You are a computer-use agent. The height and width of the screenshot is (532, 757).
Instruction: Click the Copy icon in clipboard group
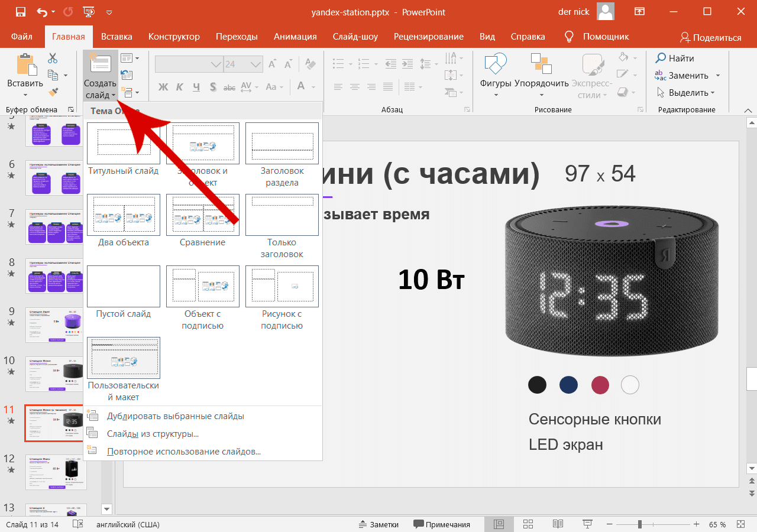coord(53,75)
